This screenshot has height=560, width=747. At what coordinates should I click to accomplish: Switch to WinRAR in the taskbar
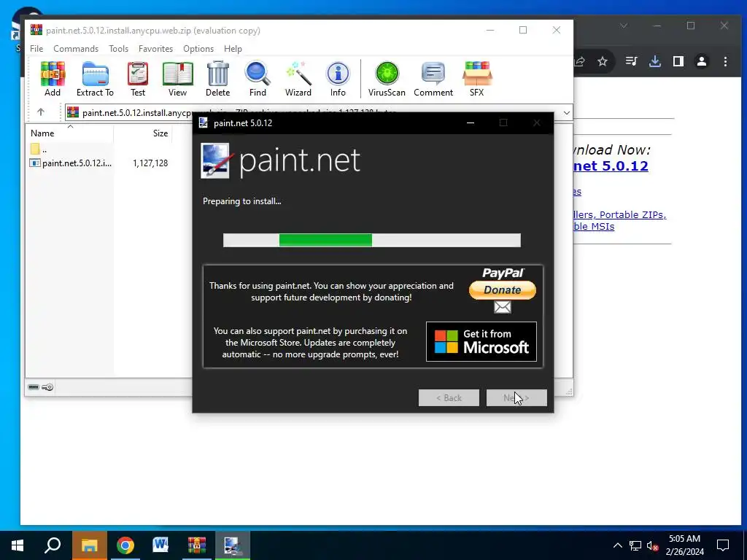pos(196,545)
